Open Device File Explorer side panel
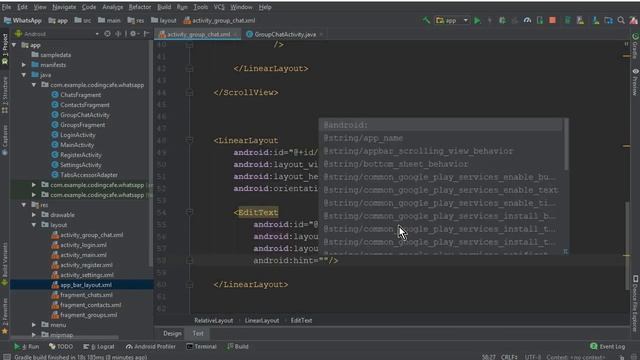 [635, 304]
